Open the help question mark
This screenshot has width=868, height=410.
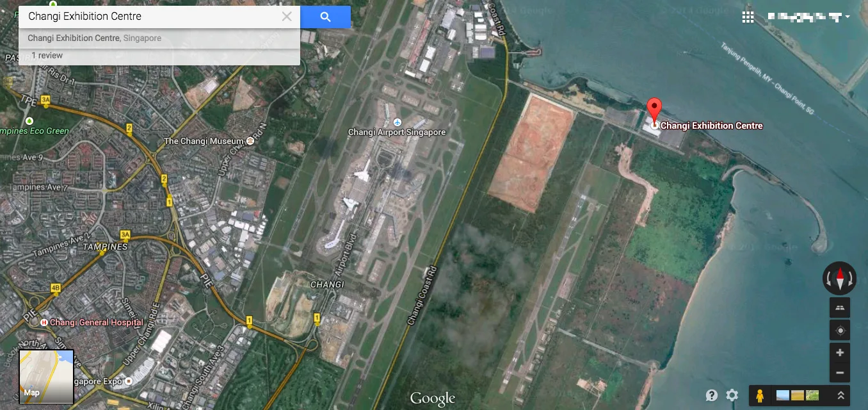[712, 395]
